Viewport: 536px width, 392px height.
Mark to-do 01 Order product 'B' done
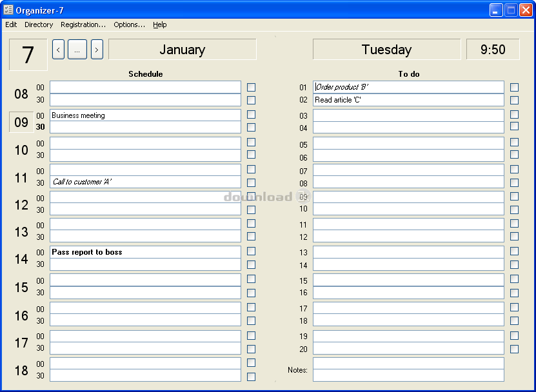point(514,87)
